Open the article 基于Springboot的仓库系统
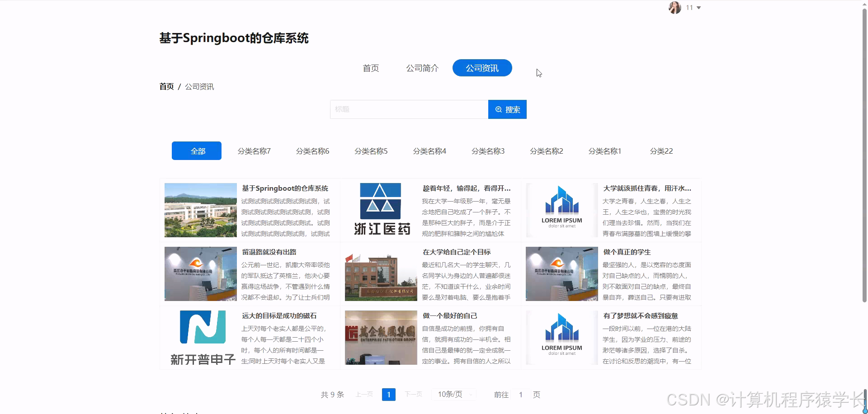This screenshot has height=414, width=868. (x=284, y=188)
